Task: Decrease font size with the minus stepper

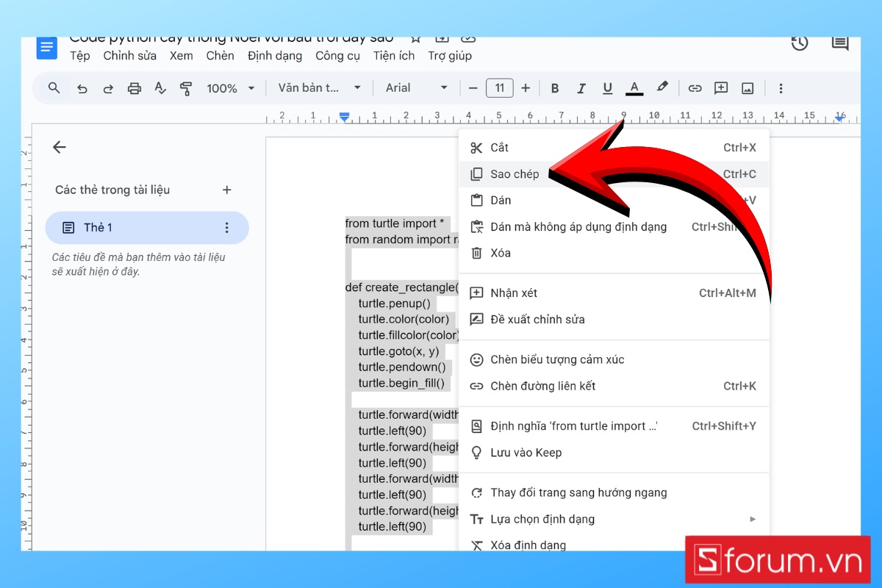Action: (473, 87)
